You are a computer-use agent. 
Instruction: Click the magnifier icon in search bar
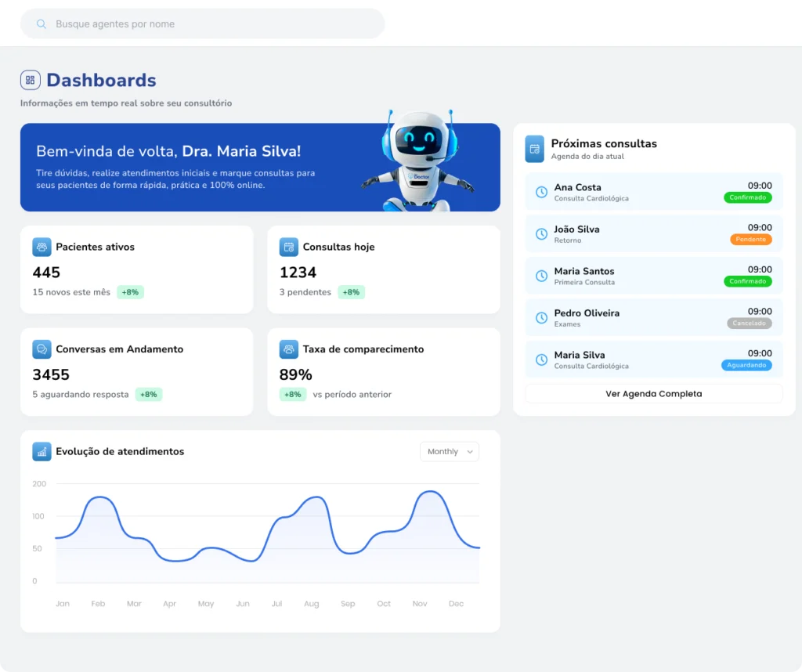pyautogui.click(x=42, y=24)
